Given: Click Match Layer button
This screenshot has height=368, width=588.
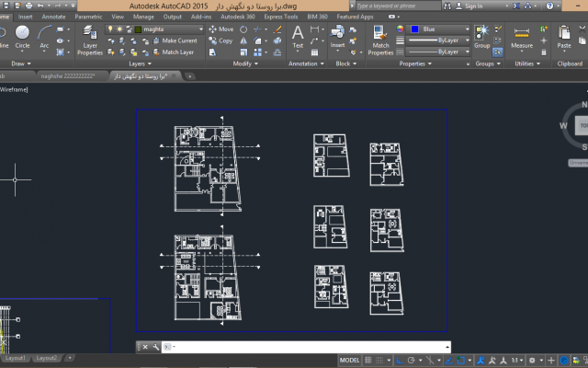Looking at the screenshot, I should point(174,52).
